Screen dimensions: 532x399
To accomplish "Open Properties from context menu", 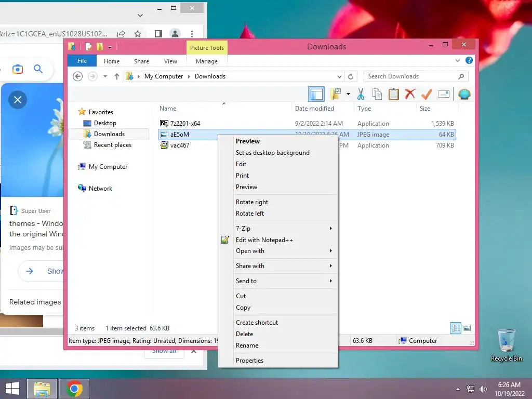I will 278,361.
